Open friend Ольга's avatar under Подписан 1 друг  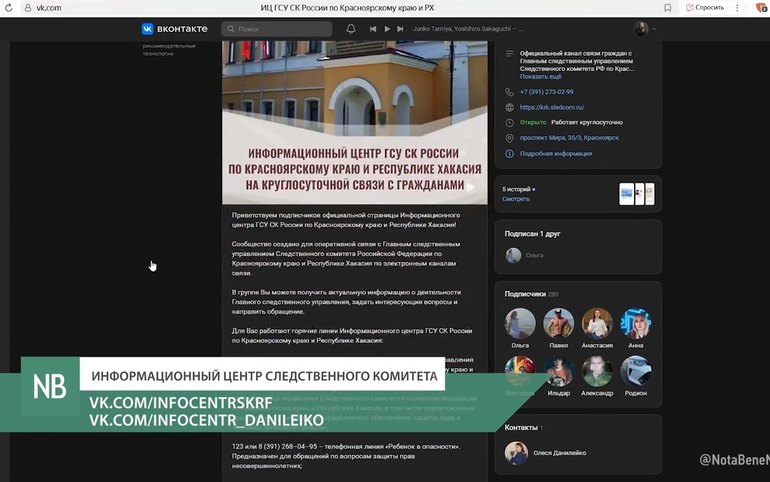click(513, 255)
